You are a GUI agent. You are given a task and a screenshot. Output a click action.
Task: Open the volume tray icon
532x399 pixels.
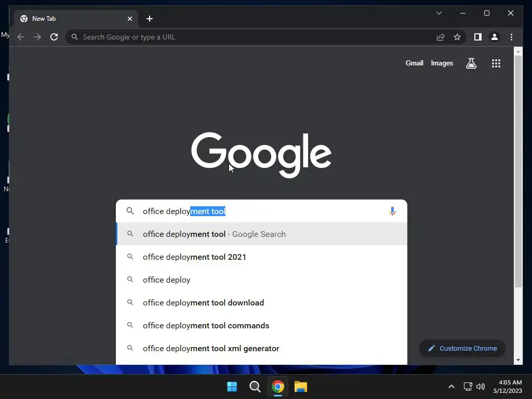481,387
